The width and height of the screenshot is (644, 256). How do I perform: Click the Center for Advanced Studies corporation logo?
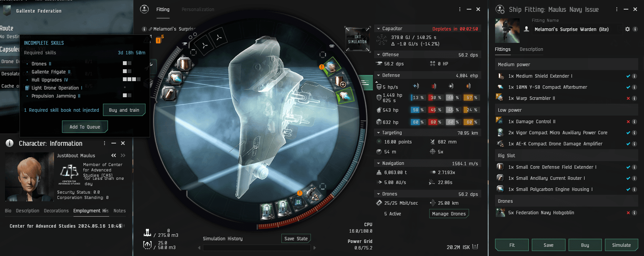click(69, 174)
